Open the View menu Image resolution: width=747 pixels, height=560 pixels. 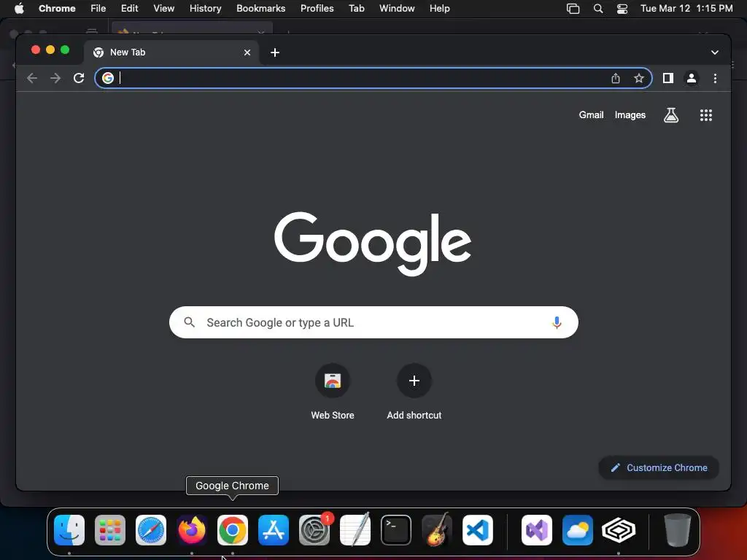coord(163,8)
